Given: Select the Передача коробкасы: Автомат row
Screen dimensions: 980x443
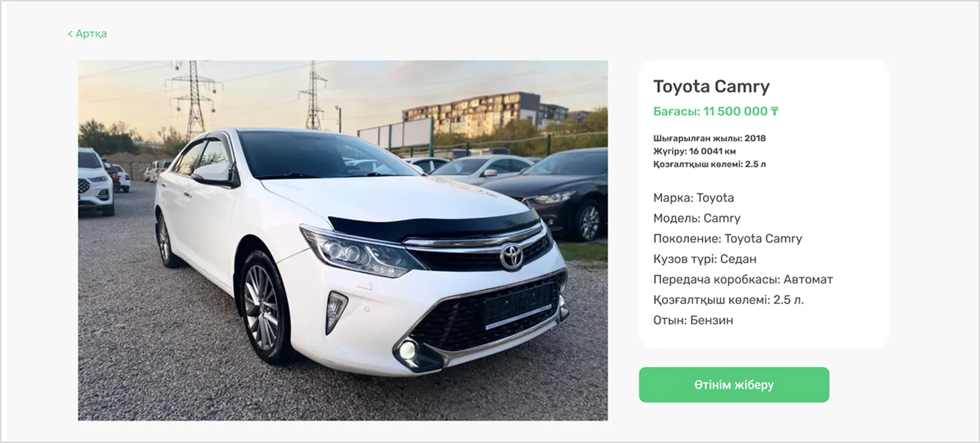Looking at the screenshot, I should pos(743,279).
